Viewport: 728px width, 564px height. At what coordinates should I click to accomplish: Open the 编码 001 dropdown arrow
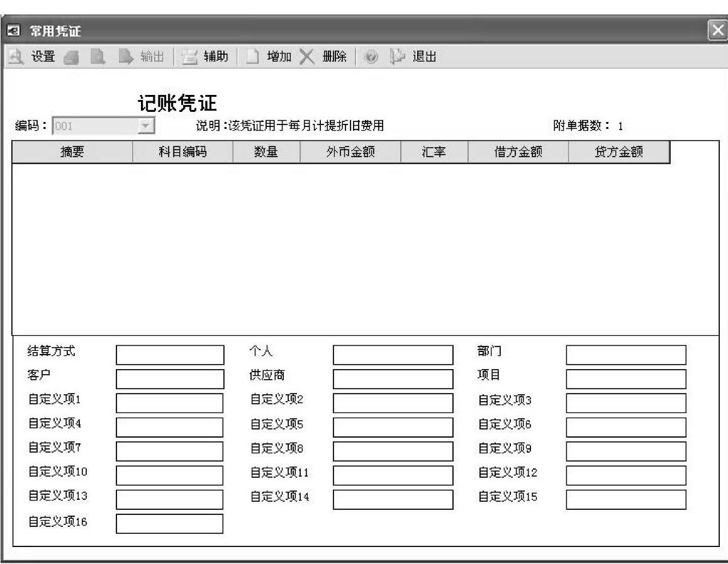[x=146, y=126]
